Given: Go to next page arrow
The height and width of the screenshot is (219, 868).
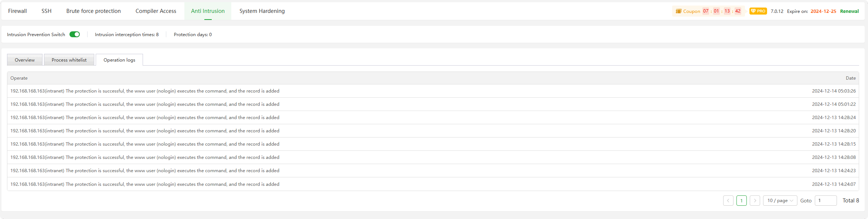Looking at the screenshot, I should click(x=755, y=201).
